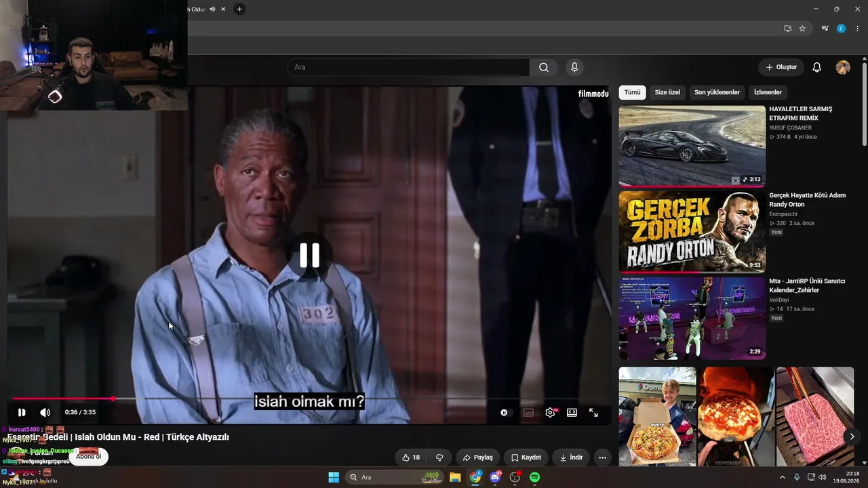Click the video title Esaretin Bedeli text
The image size is (868, 488).
coord(118,437)
